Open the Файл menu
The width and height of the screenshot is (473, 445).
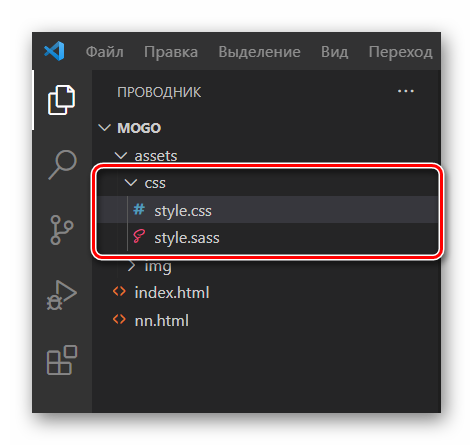105,52
